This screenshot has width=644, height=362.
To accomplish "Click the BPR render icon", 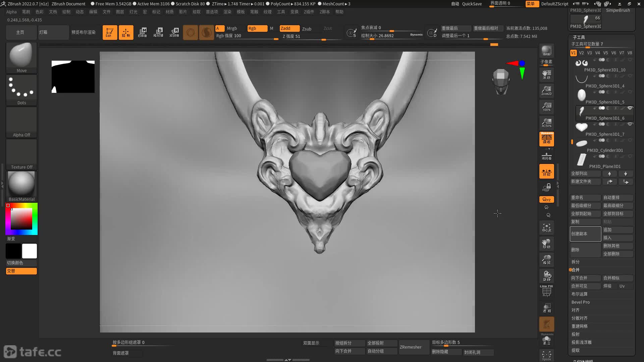I will (x=546, y=51).
